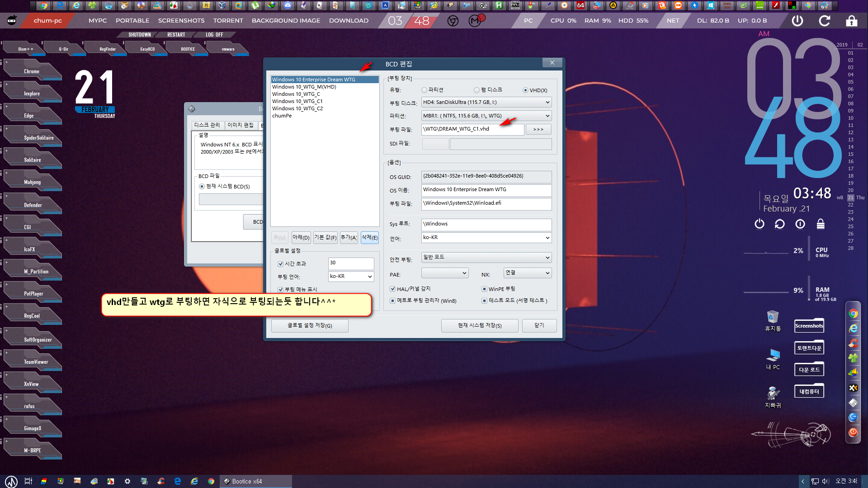Launch EasyBCD from top launcher row

pyautogui.click(x=147, y=49)
